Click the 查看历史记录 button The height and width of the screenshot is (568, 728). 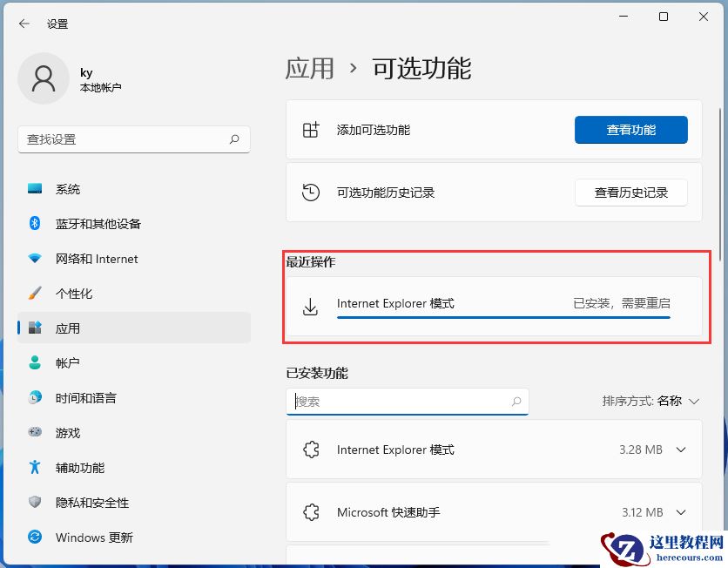(x=632, y=193)
